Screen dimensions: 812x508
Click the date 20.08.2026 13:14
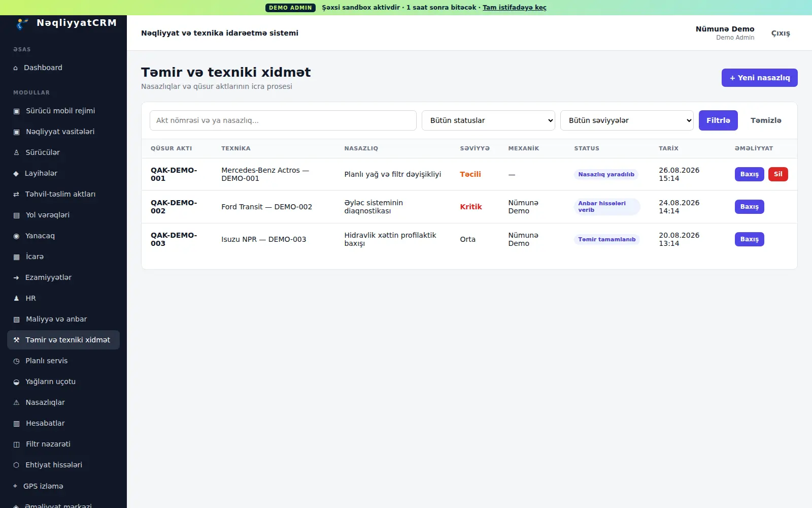(x=679, y=239)
